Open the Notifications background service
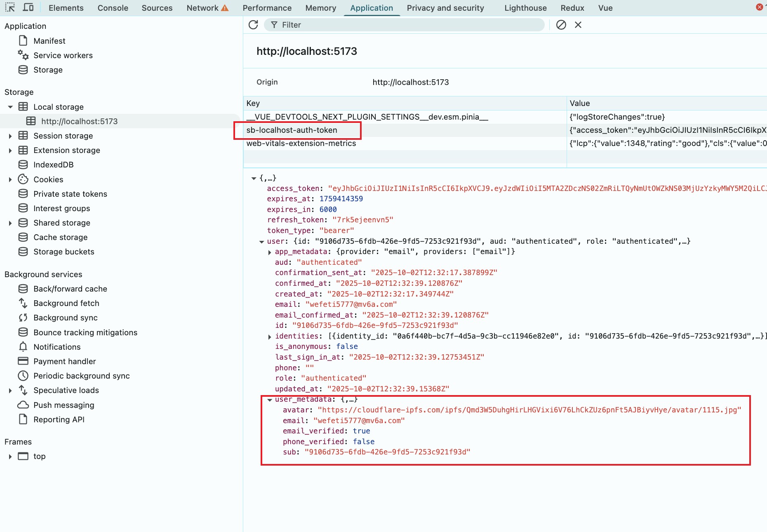This screenshot has width=767, height=532. pyautogui.click(x=57, y=347)
